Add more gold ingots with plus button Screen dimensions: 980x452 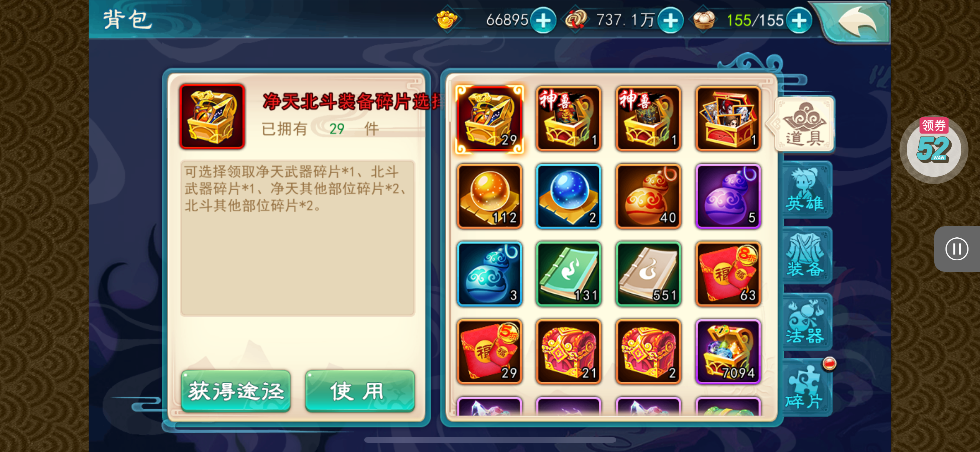pos(543,20)
